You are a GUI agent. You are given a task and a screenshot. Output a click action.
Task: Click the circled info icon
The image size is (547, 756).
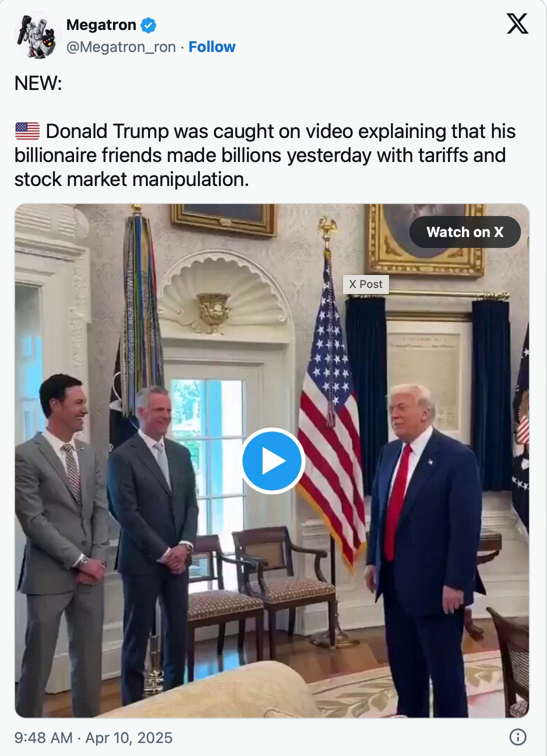(x=517, y=737)
